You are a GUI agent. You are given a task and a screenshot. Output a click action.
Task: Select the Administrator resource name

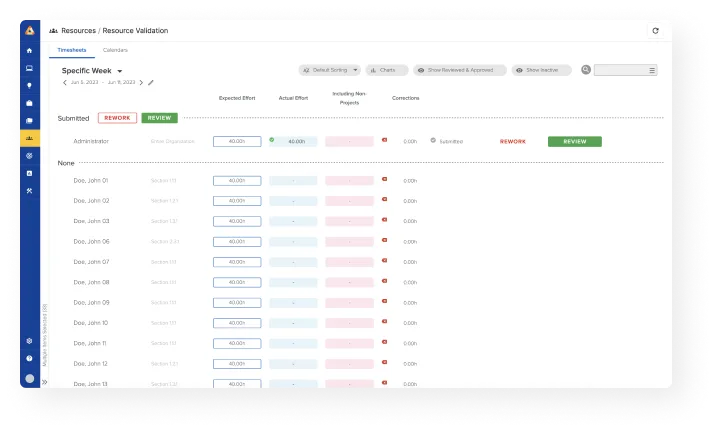click(91, 142)
